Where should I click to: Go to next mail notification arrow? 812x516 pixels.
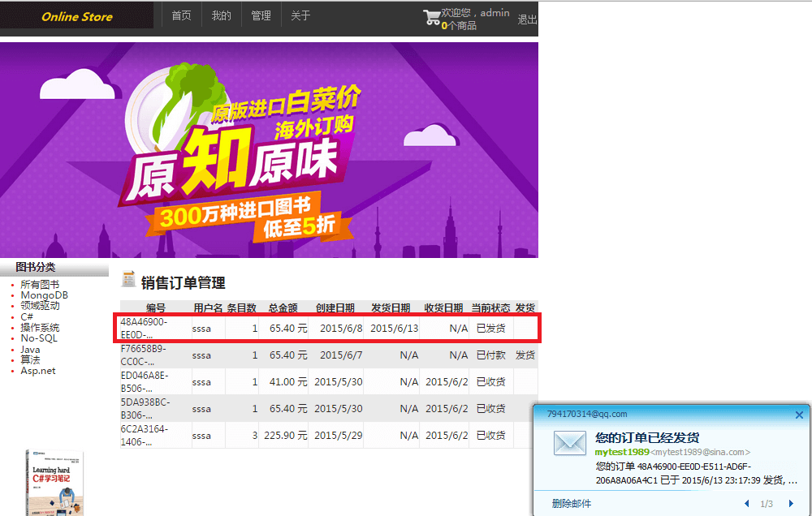click(791, 503)
